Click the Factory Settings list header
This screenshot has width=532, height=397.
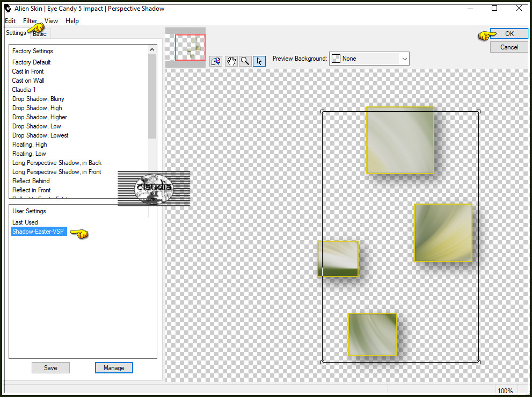pyautogui.click(x=33, y=51)
